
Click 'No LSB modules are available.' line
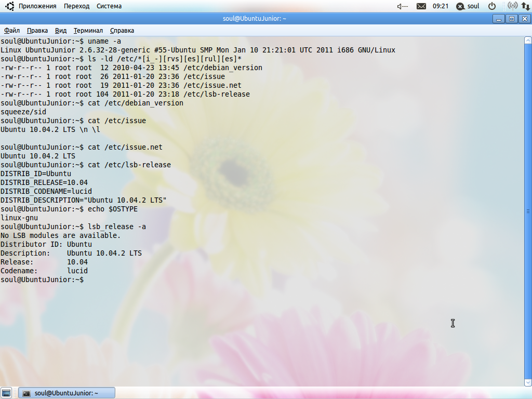pyautogui.click(x=60, y=235)
